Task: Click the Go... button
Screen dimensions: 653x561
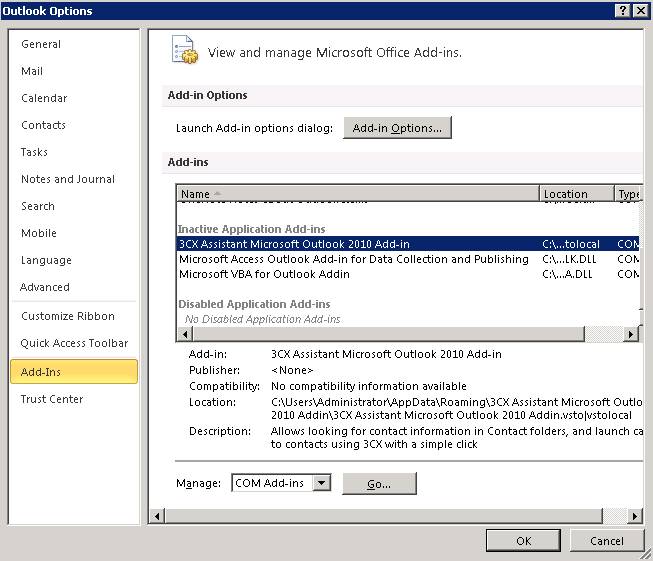Action: [x=379, y=484]
